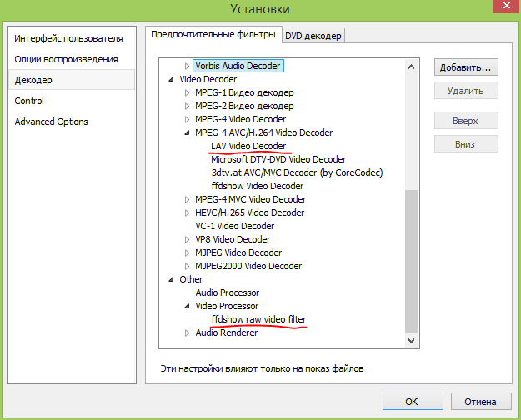The image size is (521, 420).
Task: Select LAV Video Decoder in the list
Action: 248,146
